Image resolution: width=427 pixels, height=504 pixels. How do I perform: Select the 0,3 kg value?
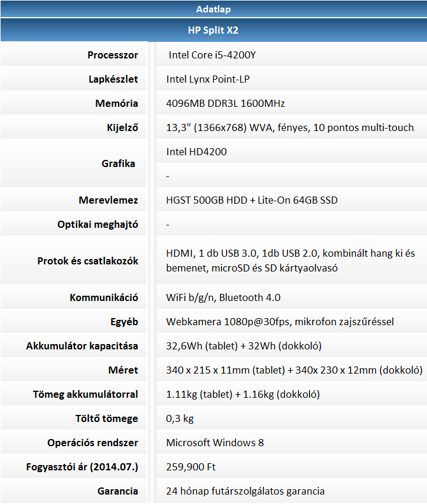[x=180, y=418]
